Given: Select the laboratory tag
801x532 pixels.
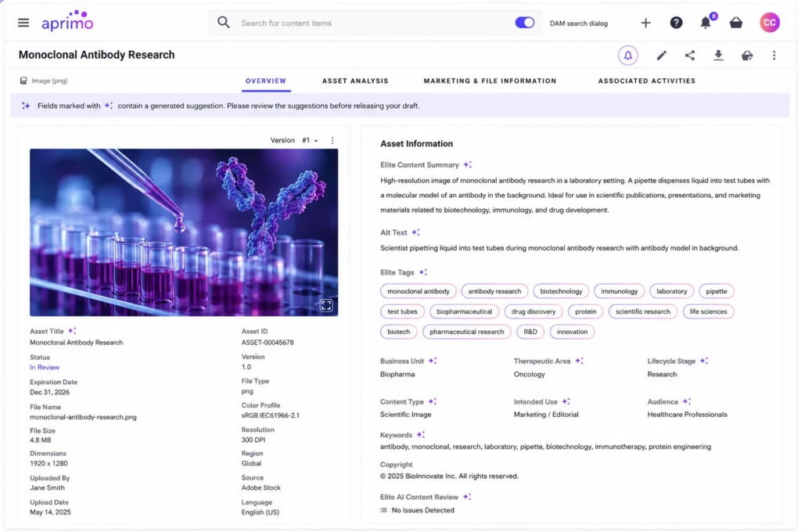Looking at the screenshot, I should pos(672,291).
